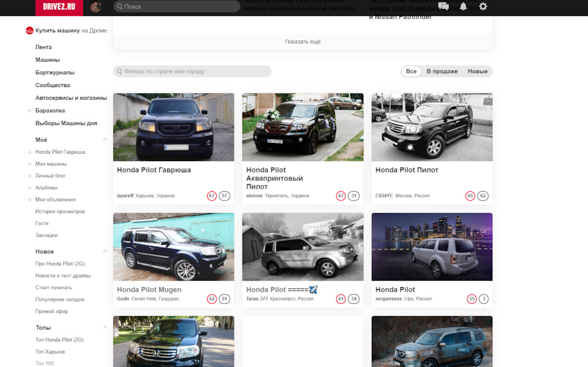
Task: Click the grey 3 counter on sergunssss card
Action: tap(484, 299)
